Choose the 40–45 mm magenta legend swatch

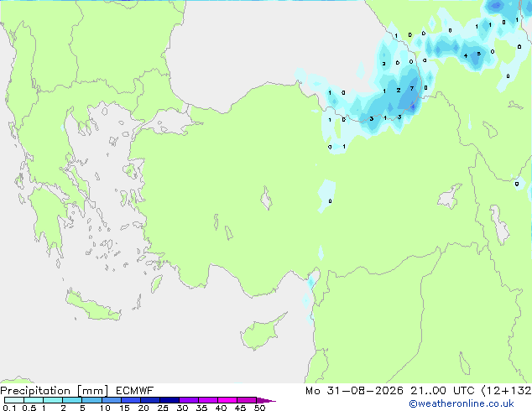(227, 400)
